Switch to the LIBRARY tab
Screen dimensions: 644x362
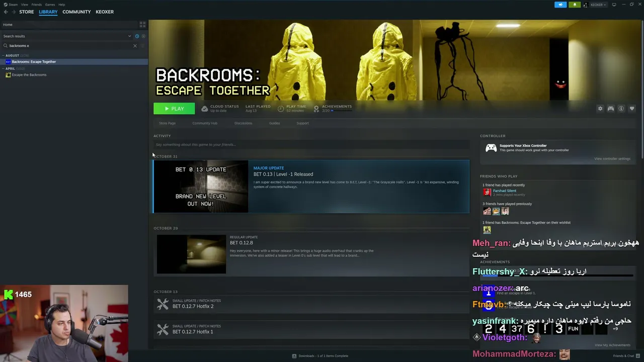48,12
